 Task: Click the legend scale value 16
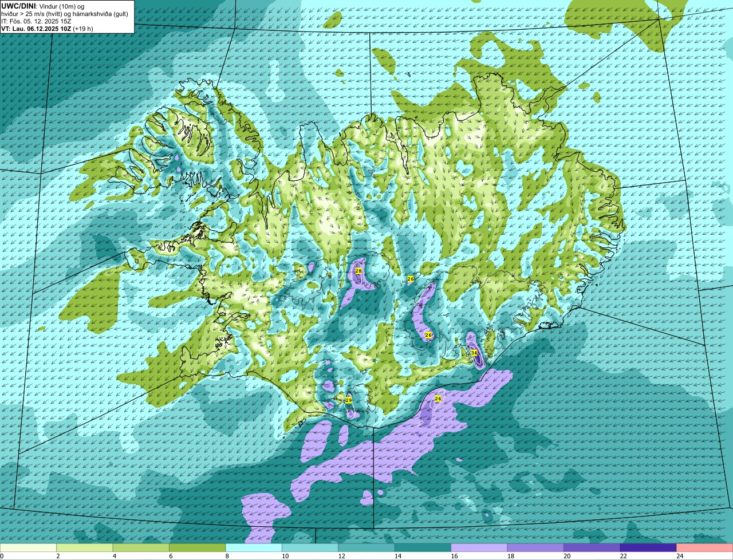pyautogui.click(x=454, y=556)
